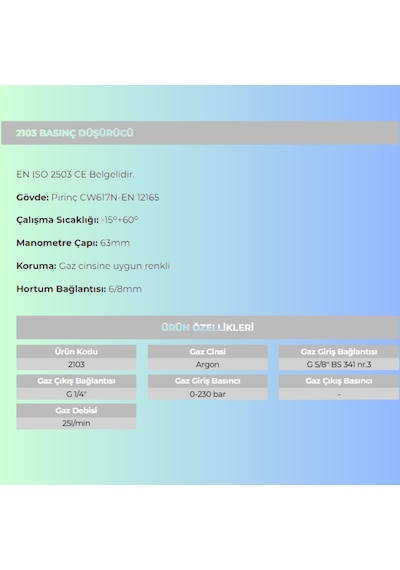The image size is (400, 570).
Task: Click the Gaz Cinsi header cell
Action: [208, 352]
